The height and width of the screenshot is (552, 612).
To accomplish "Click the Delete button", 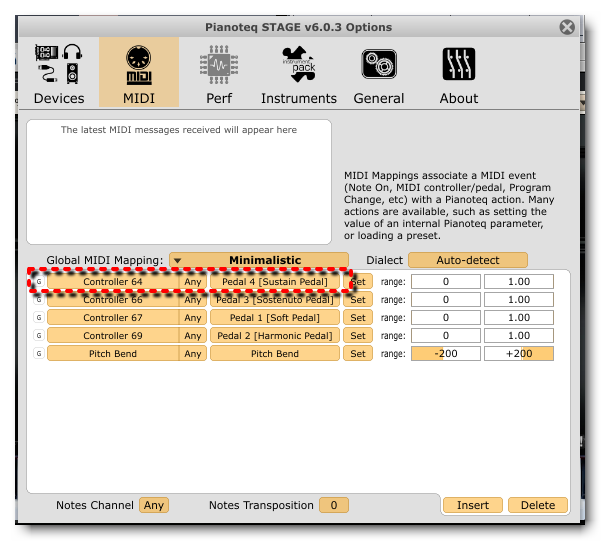I will (x=538, y=505).
